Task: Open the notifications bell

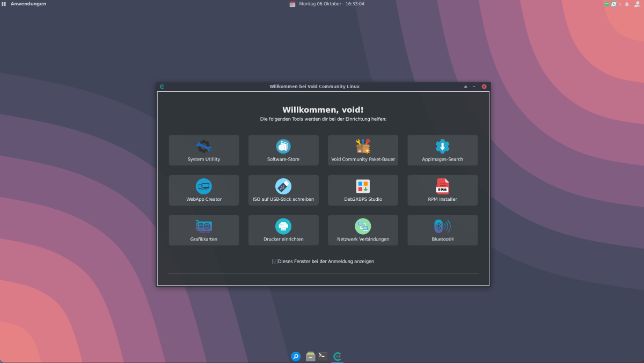Action: (x=627, y=4)
